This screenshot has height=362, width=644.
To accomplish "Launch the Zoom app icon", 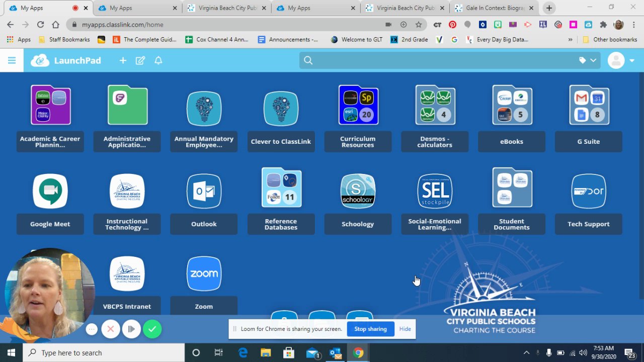I will 204,273.
